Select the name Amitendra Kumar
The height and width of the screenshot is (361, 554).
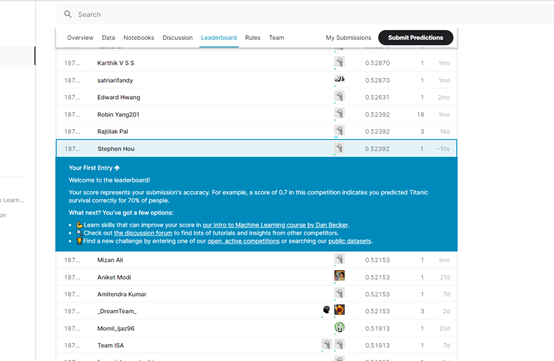tap(122, 294)
